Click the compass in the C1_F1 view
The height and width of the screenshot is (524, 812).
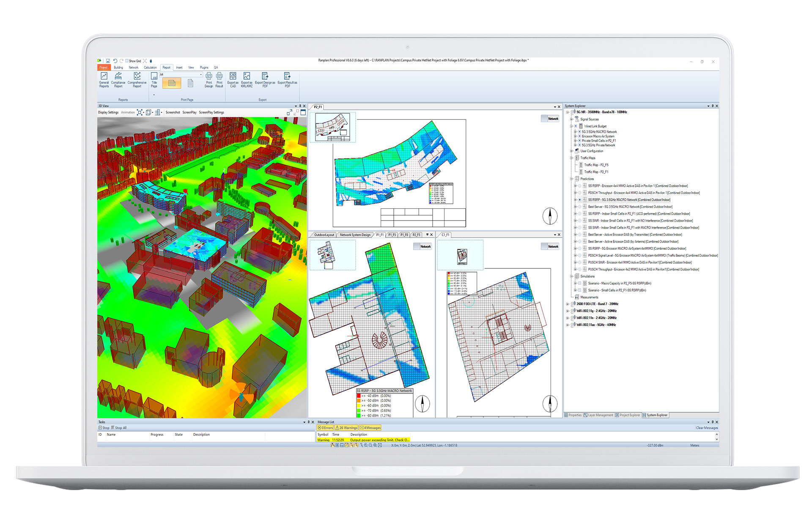(x=550, y=404)
